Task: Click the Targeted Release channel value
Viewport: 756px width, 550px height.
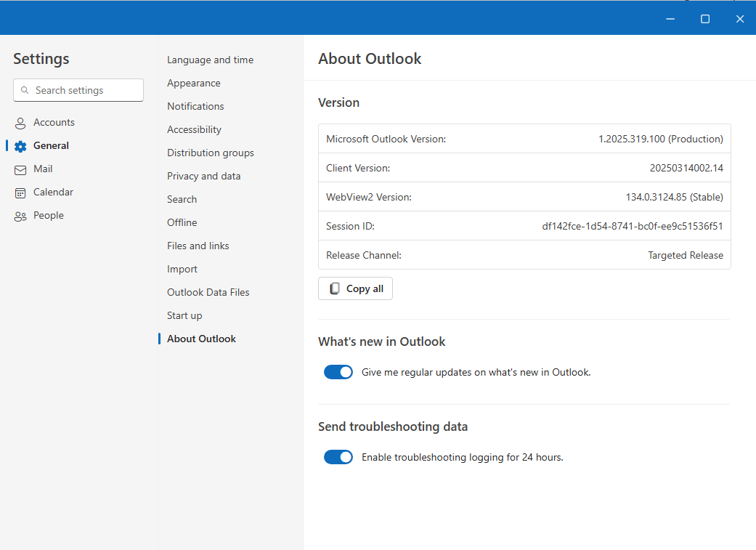Action: pyautogui.click(x=685, y=255)
